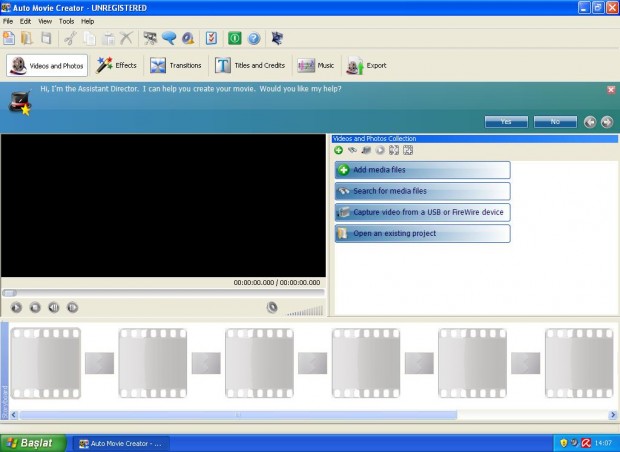Click the green registration toolbar icon
620x452 pixels.
[234, 38]
